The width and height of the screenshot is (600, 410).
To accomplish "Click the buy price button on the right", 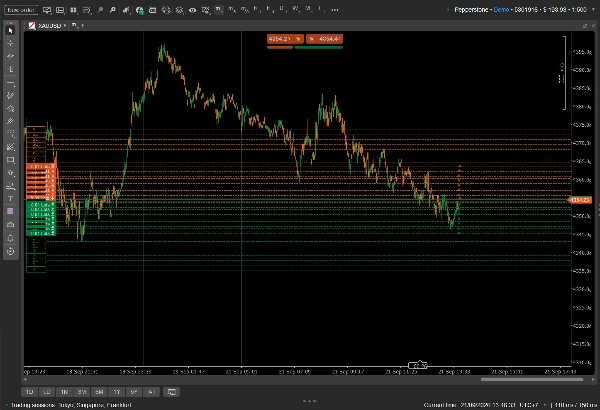I will click(324, 39).
